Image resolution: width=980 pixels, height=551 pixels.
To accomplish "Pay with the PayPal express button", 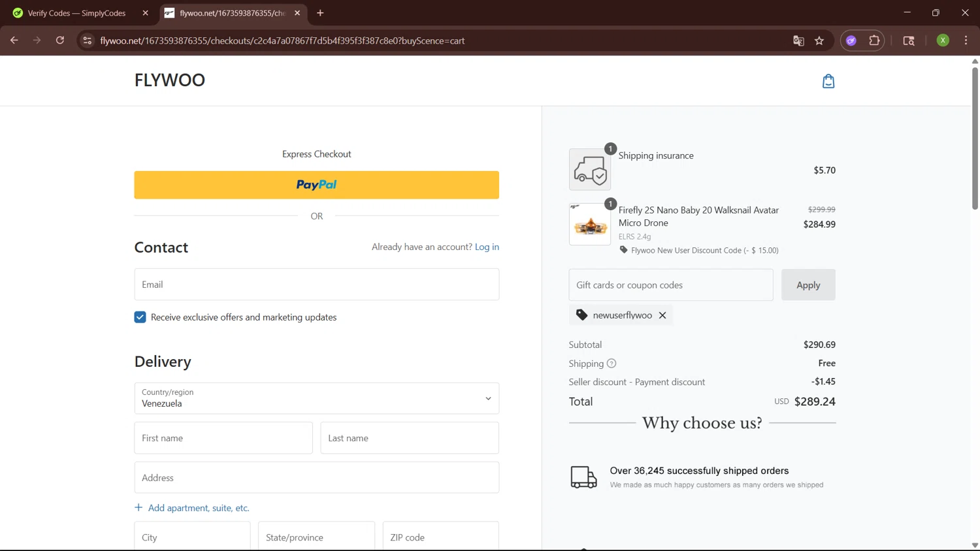I will [x=317, y=185].
